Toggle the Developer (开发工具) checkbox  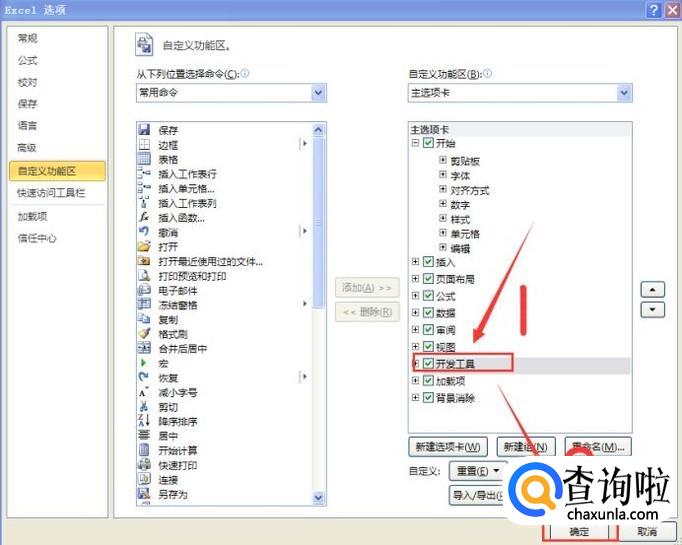pos(428,363)
